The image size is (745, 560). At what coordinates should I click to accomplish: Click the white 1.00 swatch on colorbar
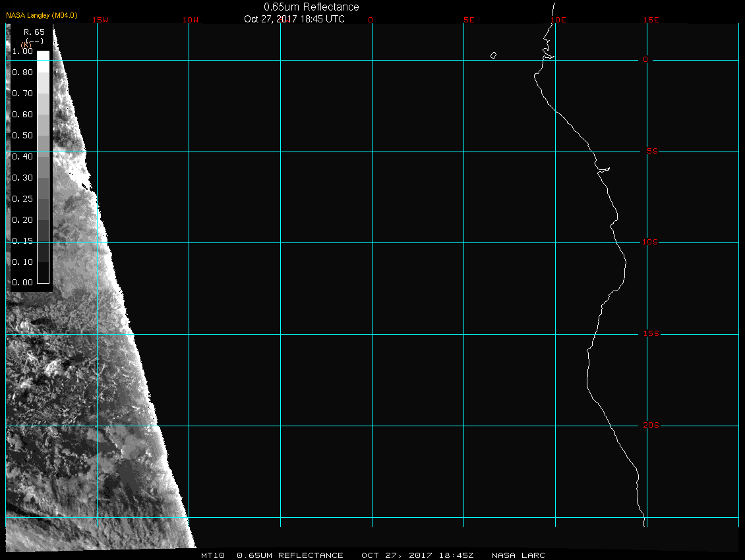click(43, 56)
